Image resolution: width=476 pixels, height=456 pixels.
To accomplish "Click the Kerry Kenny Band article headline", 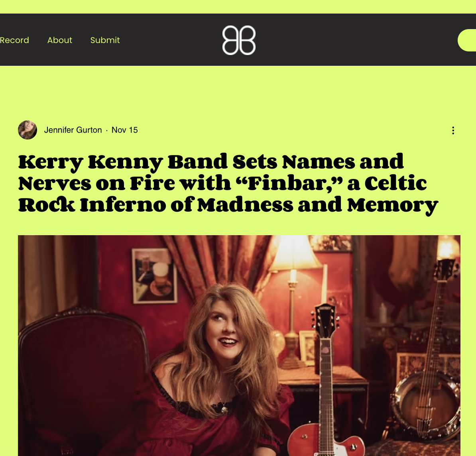I will pos(228,183).
